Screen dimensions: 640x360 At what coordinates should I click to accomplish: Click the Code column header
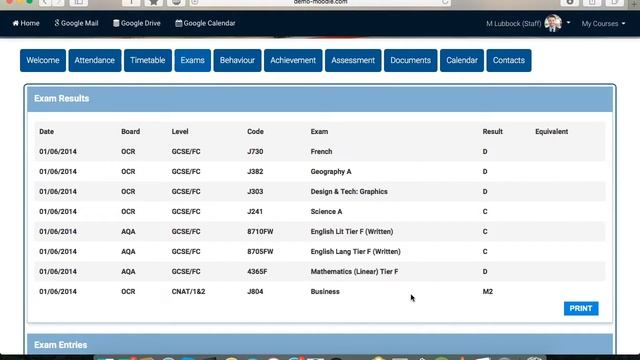pyautogui.click(x=256, y=131)
